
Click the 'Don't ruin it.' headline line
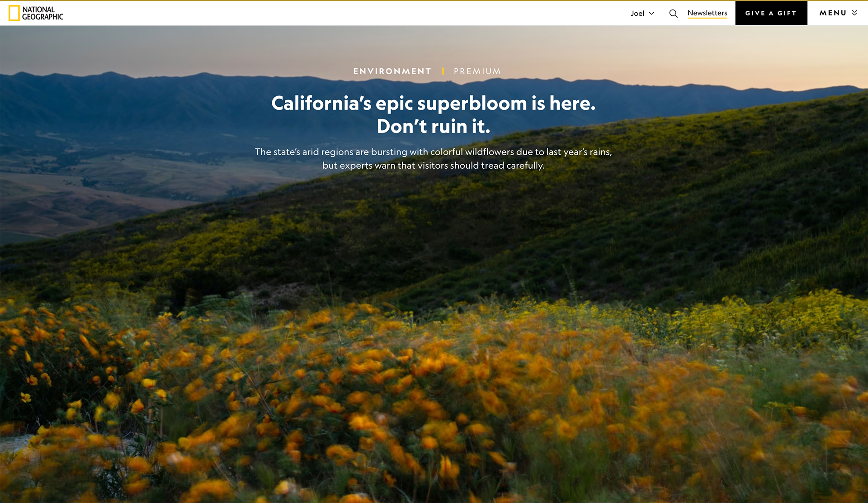point(433,127)
